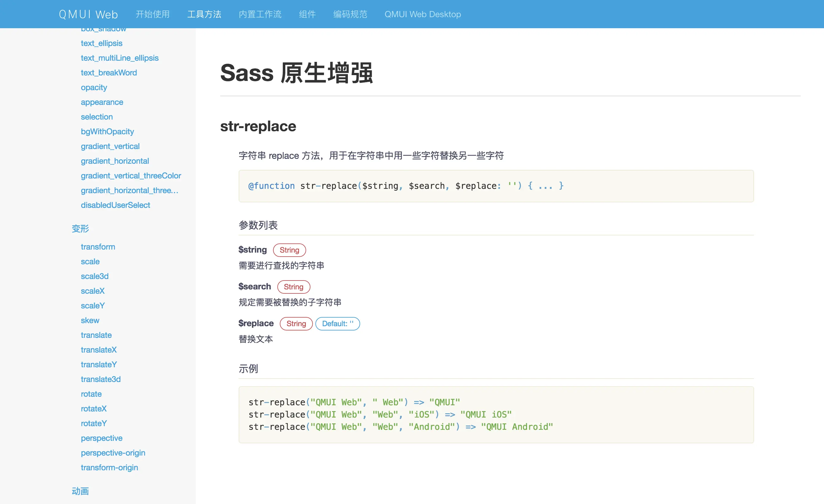Click the 变形 section heading
This screenshot has width=824, height=504.
[80, 229]
